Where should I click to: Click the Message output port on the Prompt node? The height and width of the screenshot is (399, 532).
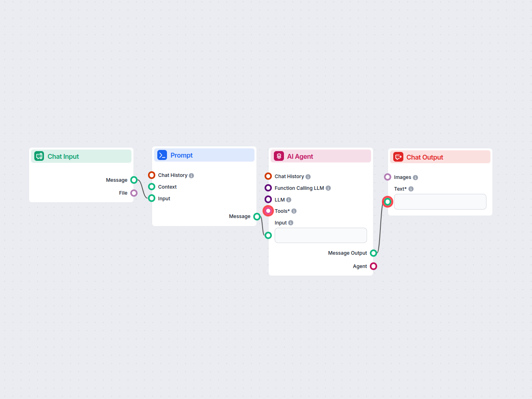257,216
